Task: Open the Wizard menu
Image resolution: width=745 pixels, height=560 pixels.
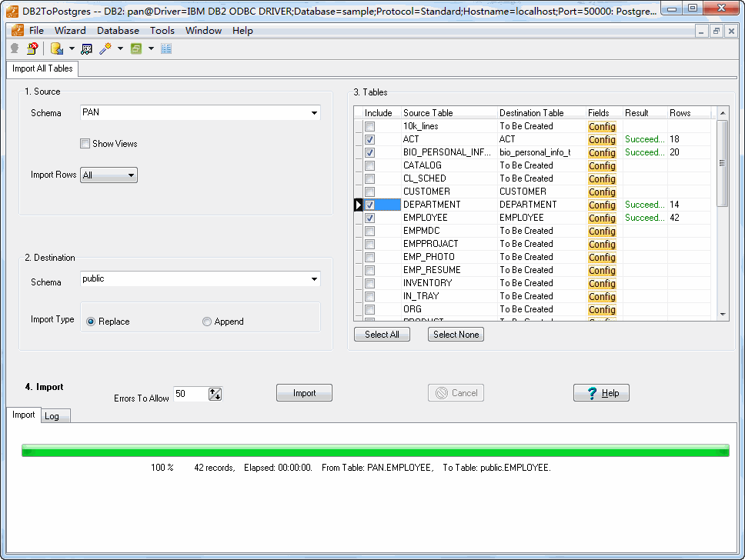Action: point(70,31)
